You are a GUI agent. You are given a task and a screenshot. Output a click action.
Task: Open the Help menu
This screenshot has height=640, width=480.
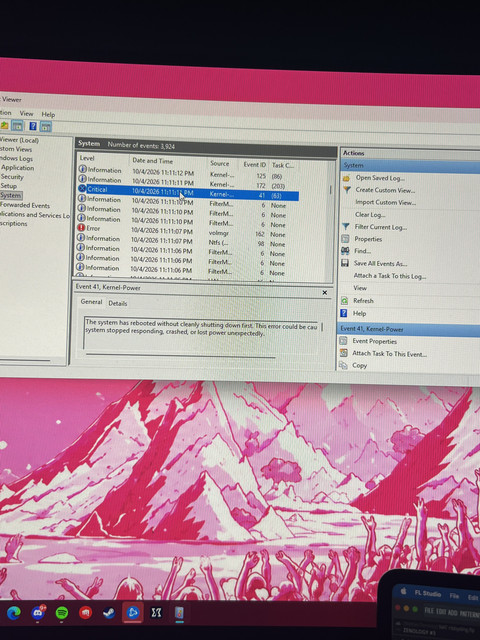(x=48, y=114)
